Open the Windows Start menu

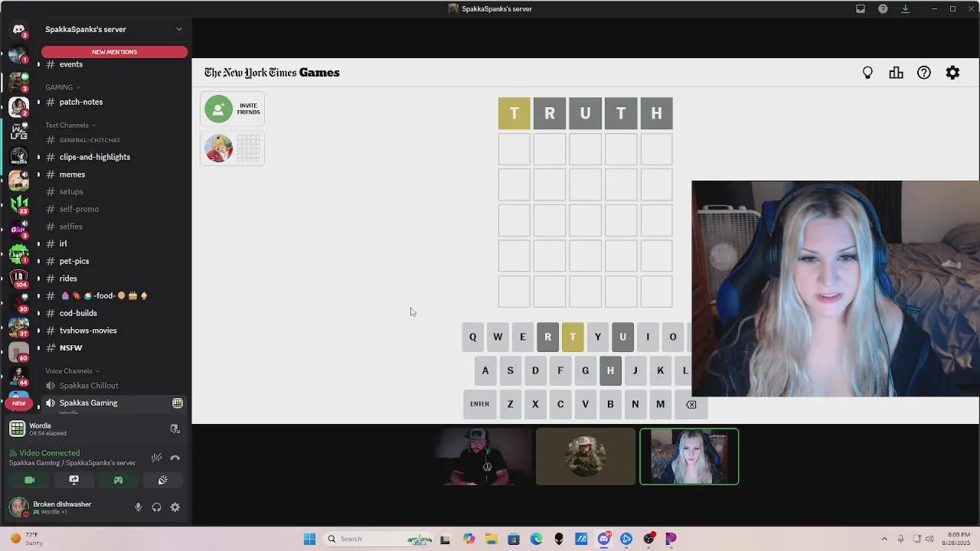(309, 539)
